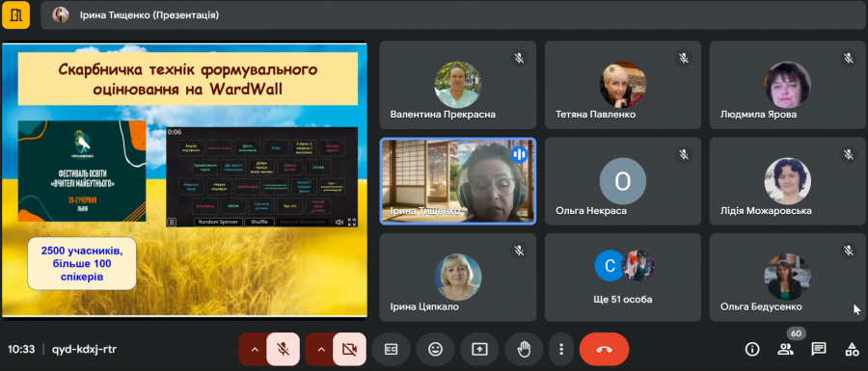Open emoji reactions
The image size is (868, 371).
coord(436,349)
